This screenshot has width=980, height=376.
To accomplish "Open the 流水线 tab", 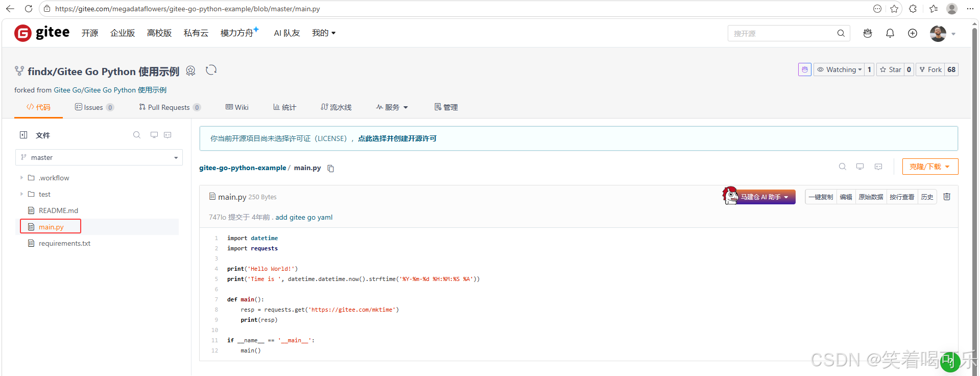I will click(336, 107).
